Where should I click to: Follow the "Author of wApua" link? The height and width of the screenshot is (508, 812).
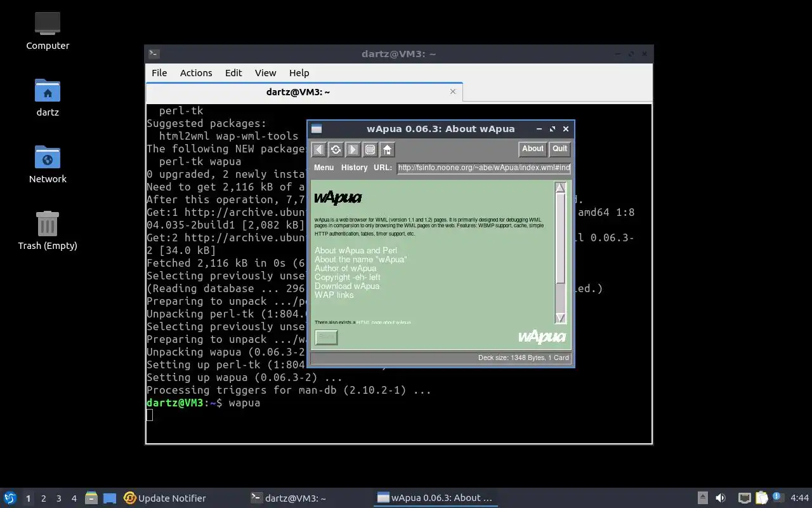(345, 268)
